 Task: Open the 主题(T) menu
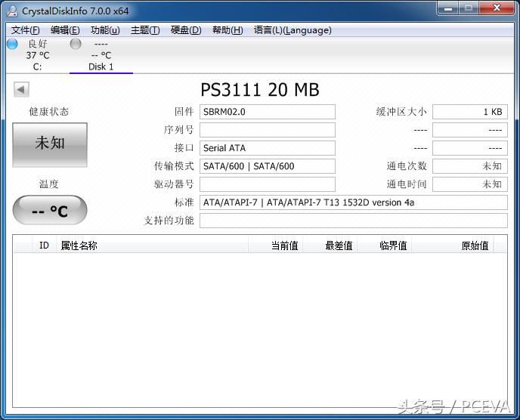click(x=145, y=30)
